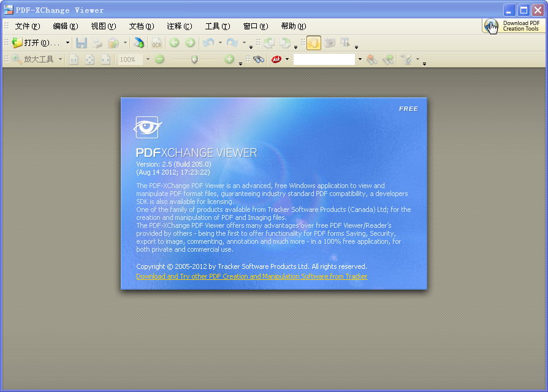This screenshot has width=548, height=392.
Task: Click the empty search text field
Action: 324,59
